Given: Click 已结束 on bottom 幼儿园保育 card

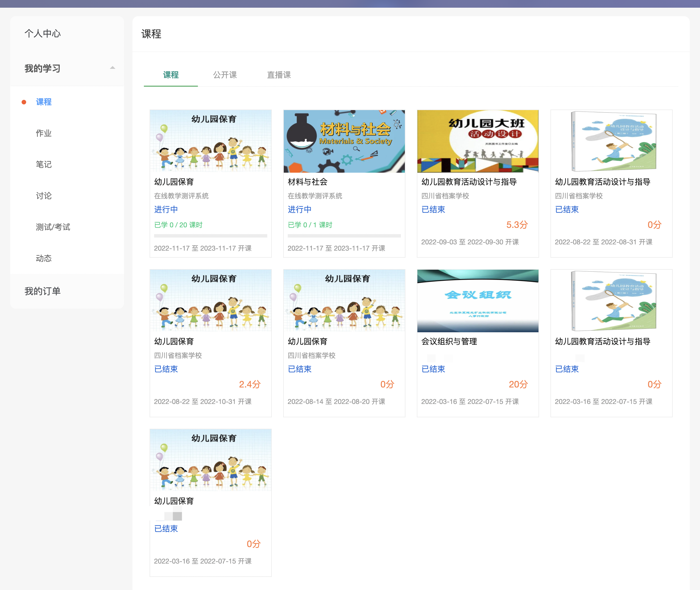Looking at the screenshot, I should [166, 529].
